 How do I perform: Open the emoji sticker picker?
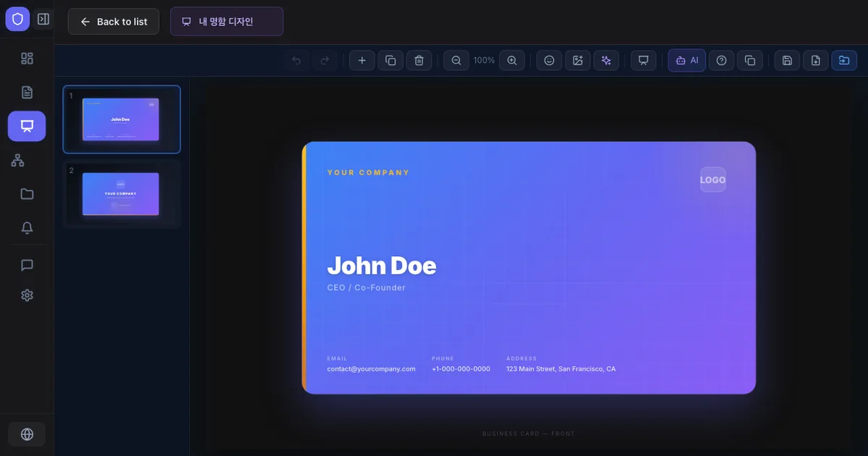(x=549, y=60)
